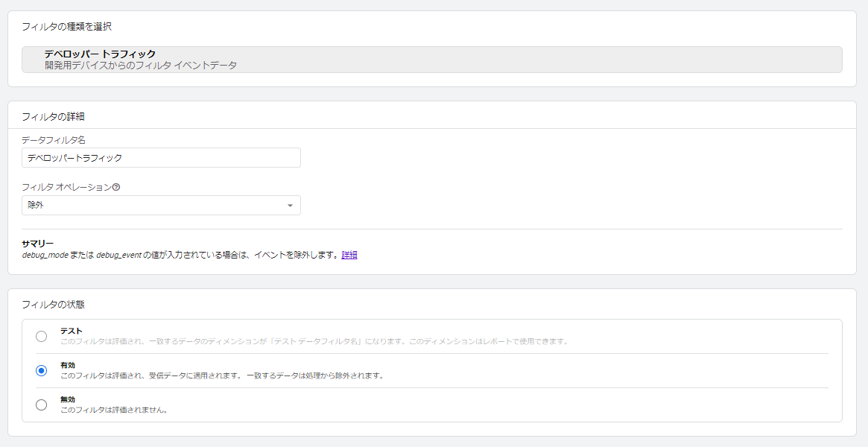Click the データフィルタ名 text input field
868x447 pixels.
coord(161,158)
